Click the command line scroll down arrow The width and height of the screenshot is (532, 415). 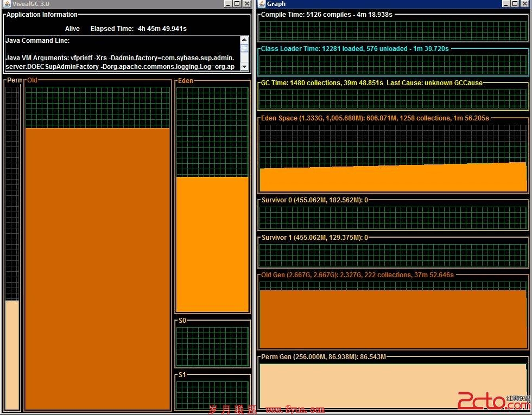[x=244, y=66]
